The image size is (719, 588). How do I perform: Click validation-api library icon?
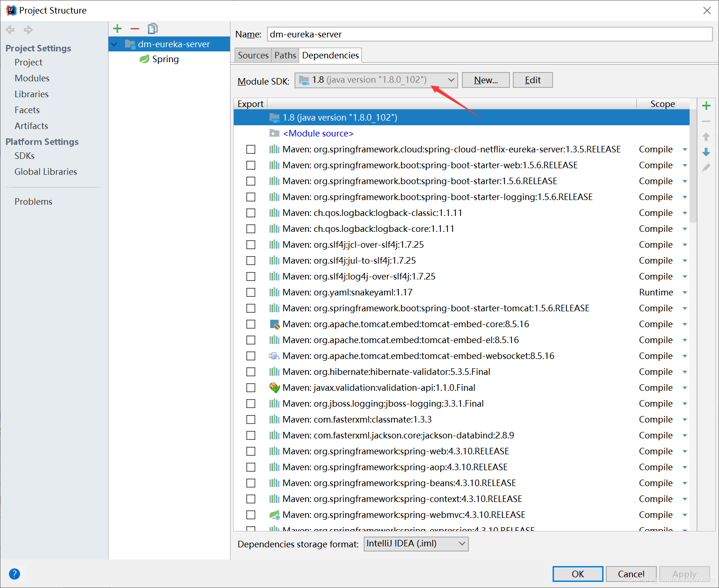(x=275, y=387)
